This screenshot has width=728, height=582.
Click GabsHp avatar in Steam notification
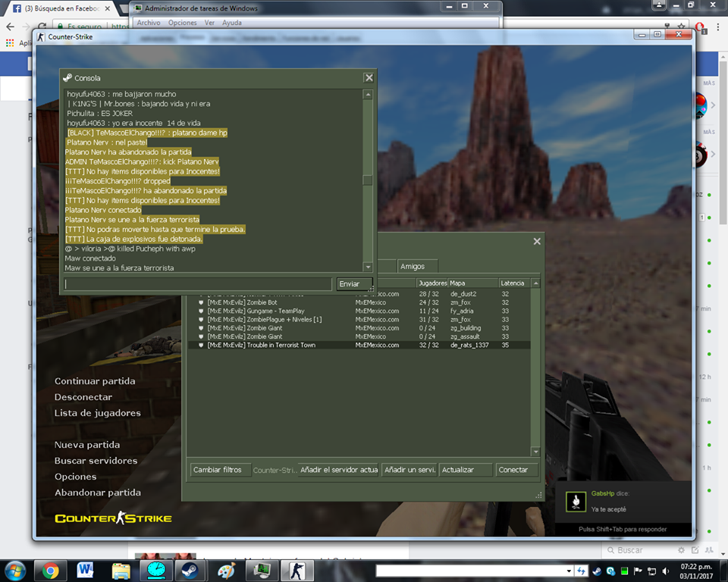coord(576,502)
